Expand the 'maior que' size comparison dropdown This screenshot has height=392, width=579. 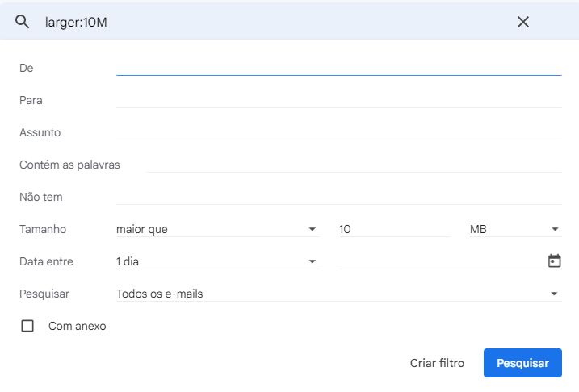click(216, 229)
